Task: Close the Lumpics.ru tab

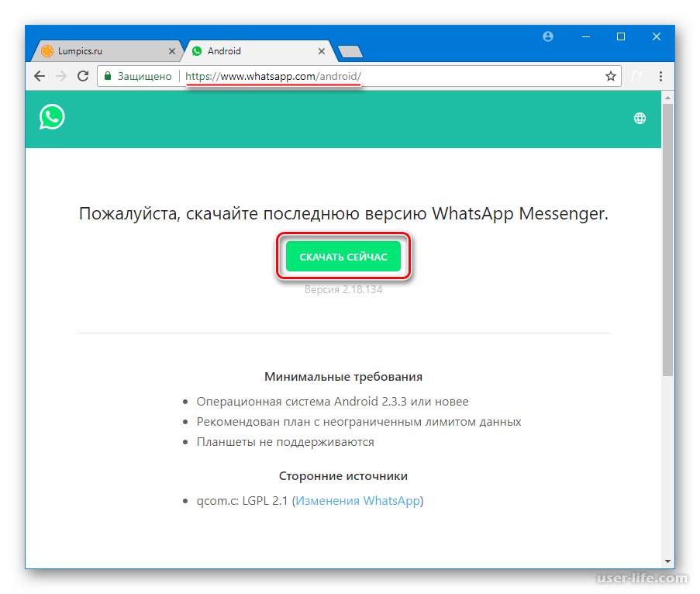Action: tap(172, 51)
